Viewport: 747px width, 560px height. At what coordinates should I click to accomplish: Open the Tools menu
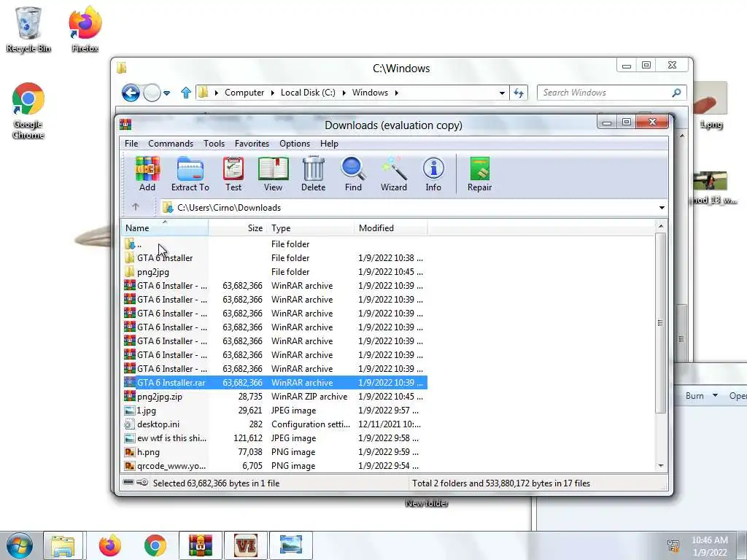pyautogui.click(x=214, y=144)
